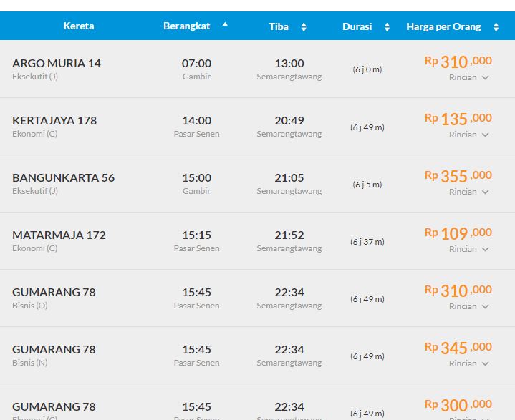Sort by Berangkat ascending arrow icon
The width and height of the screenshot is (515, 420).
point(225,24)
